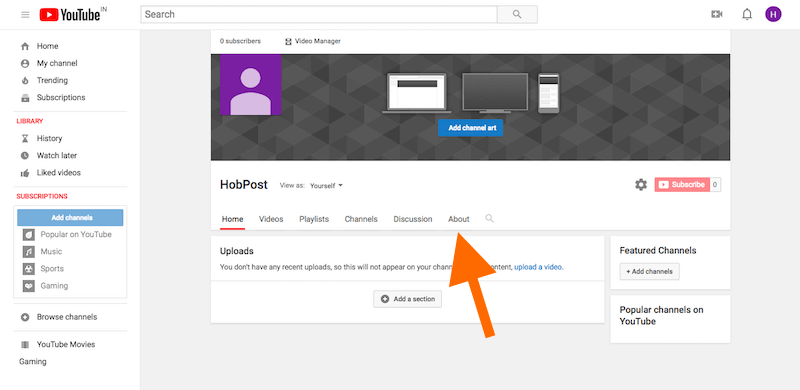Image resolution: width=800 pixels, height=390 pixels.
Task: Click the Gaming heart icon
Action: (29, 286)
